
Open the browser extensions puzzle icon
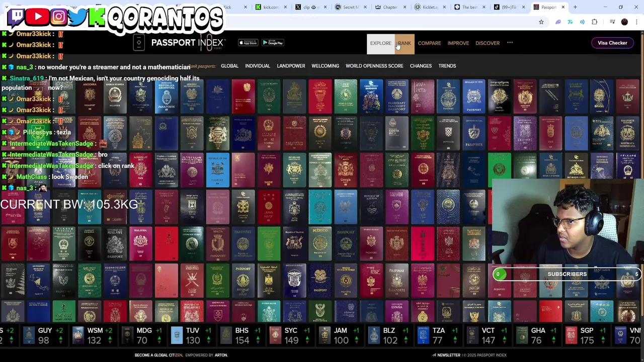point(595,22)
